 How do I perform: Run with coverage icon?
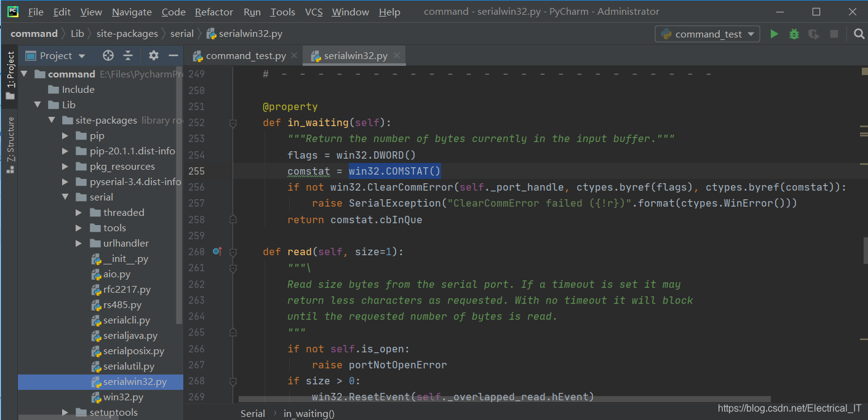[x=814, y=34]
